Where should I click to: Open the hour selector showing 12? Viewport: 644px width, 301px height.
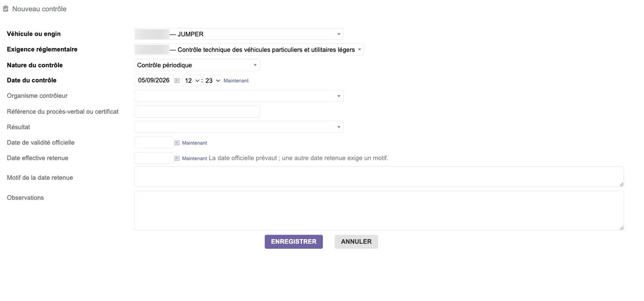tap(192, 81)
